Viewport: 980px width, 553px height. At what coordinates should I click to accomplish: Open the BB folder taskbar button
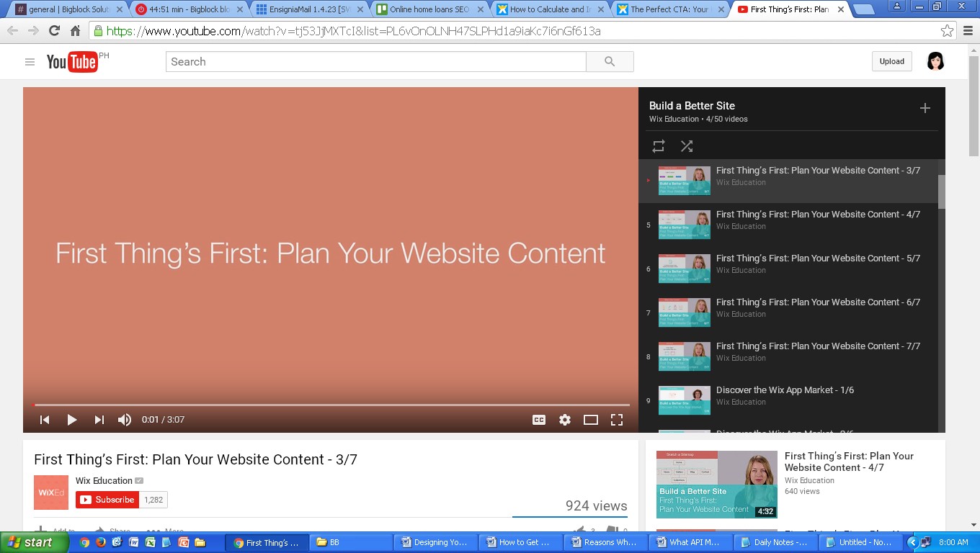click(x=351, y=542)
